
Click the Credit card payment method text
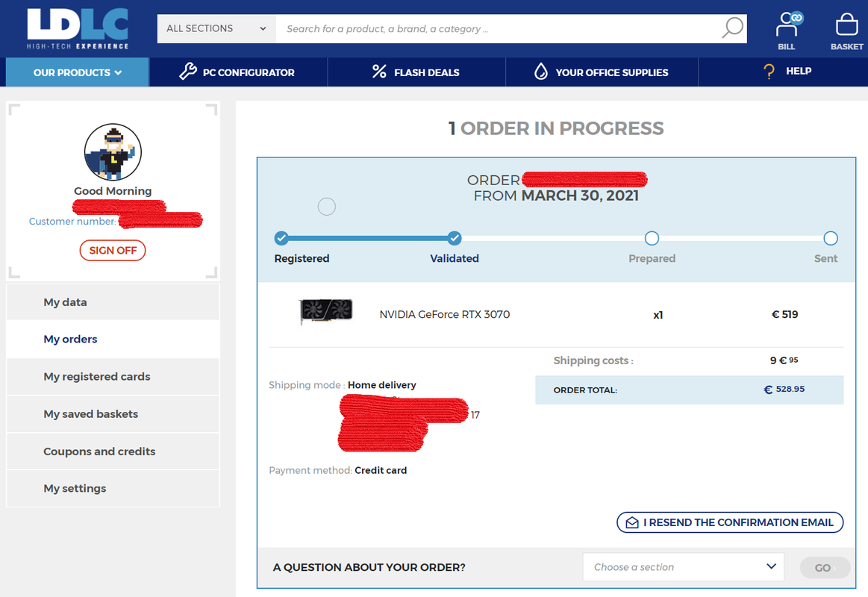[x=381, y=470]
